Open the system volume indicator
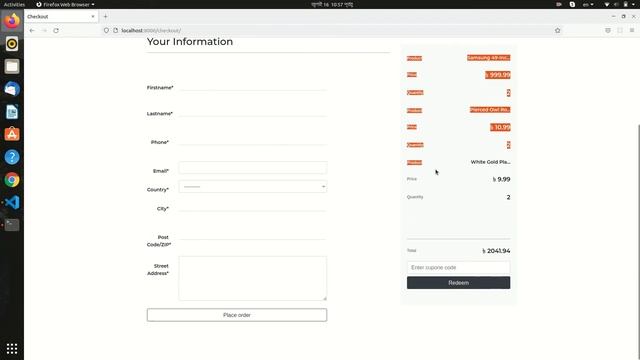640x360 pixels. click(x=616, y=4)
